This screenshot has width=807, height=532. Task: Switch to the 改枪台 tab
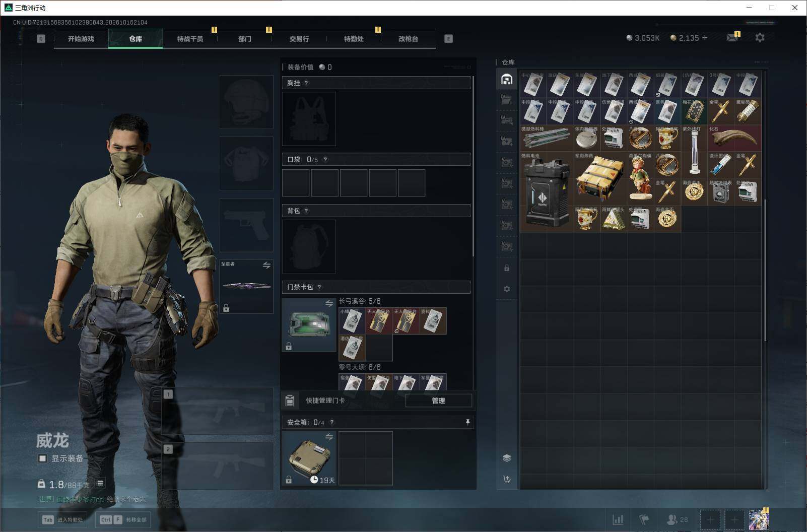pos(408,39)
